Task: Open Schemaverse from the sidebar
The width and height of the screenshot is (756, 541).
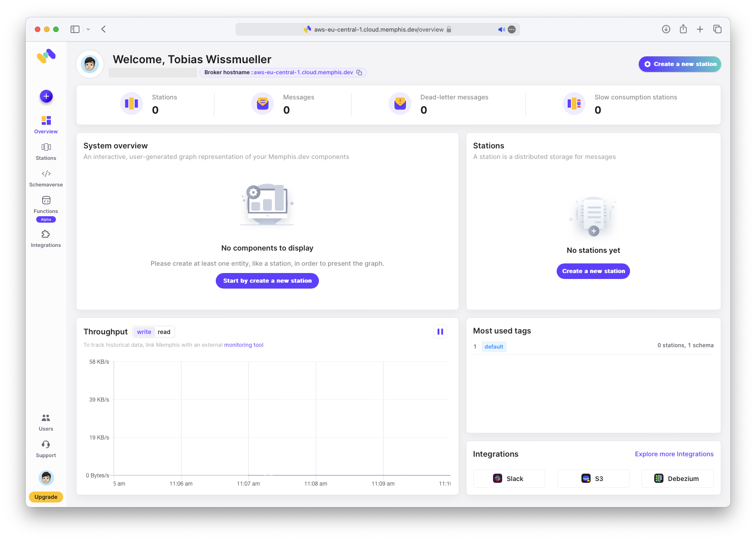Action: point(46,178)
